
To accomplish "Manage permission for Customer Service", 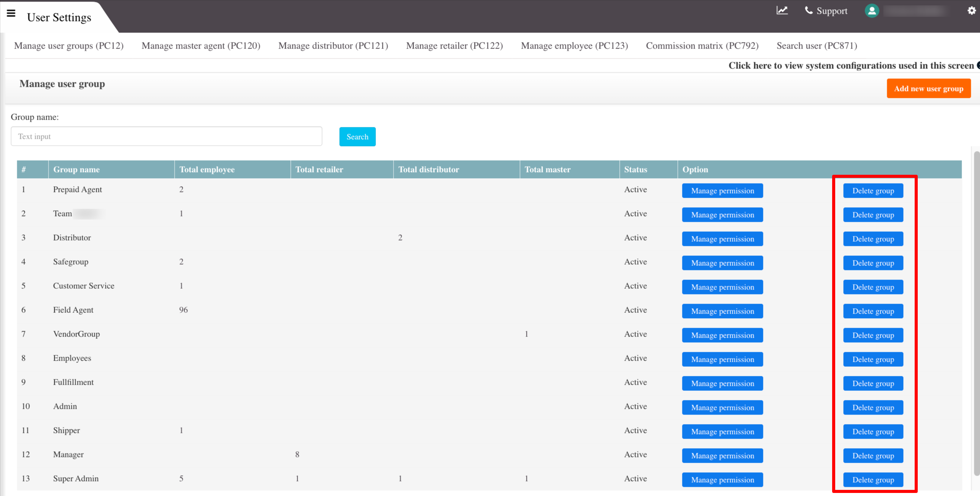I will click(722, 287).
